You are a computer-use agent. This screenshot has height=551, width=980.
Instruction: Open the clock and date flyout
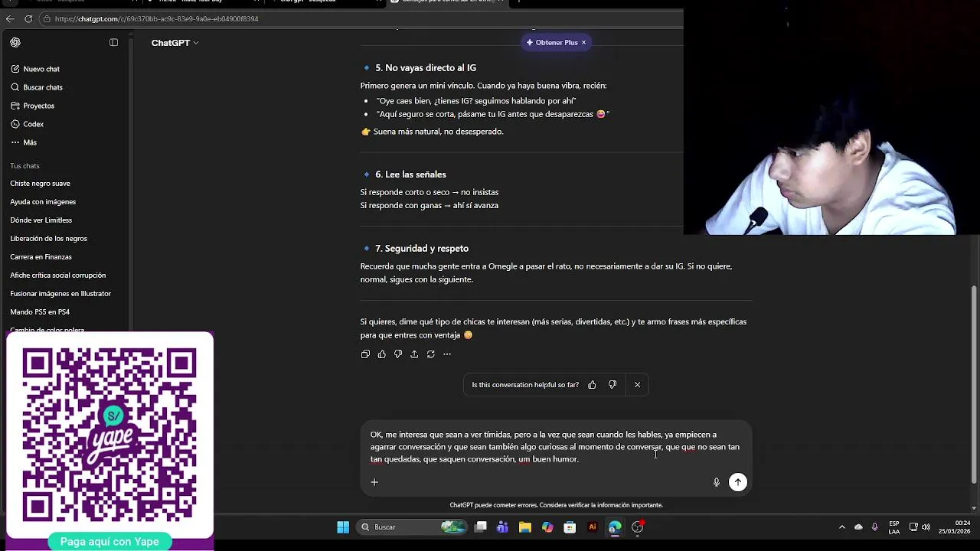click(x=955, y=527)
